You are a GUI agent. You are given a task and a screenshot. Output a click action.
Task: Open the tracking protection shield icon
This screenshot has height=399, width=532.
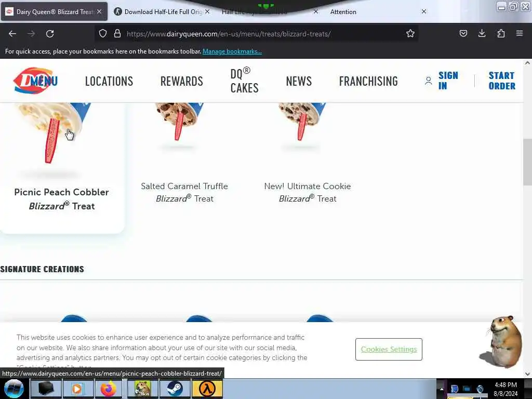click(103, 34)
